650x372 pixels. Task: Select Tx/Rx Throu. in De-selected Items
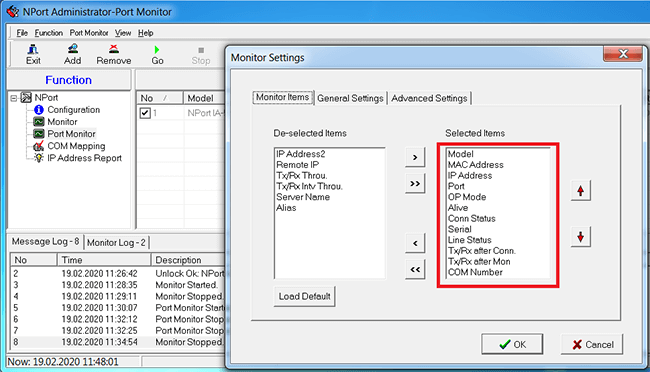301,175
